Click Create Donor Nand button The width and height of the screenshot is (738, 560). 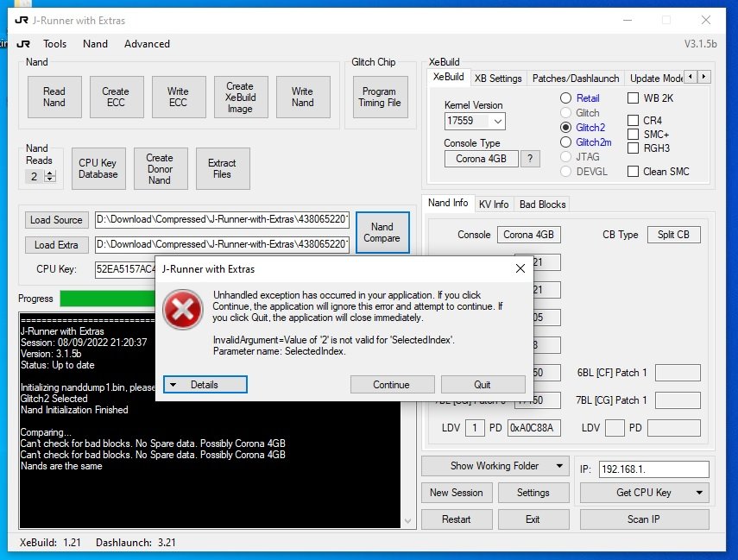tap(161, 168)
